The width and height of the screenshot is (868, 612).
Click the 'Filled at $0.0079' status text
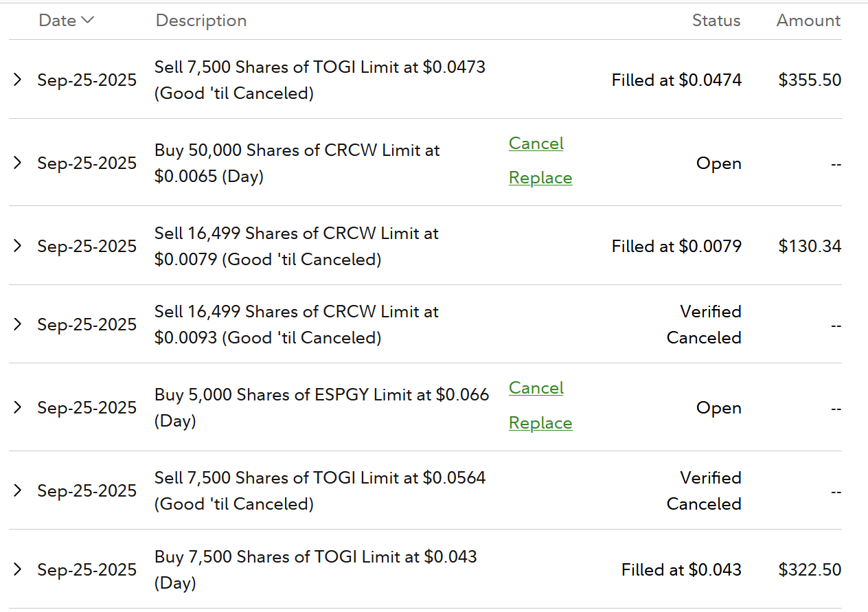[x=676, y=246]
